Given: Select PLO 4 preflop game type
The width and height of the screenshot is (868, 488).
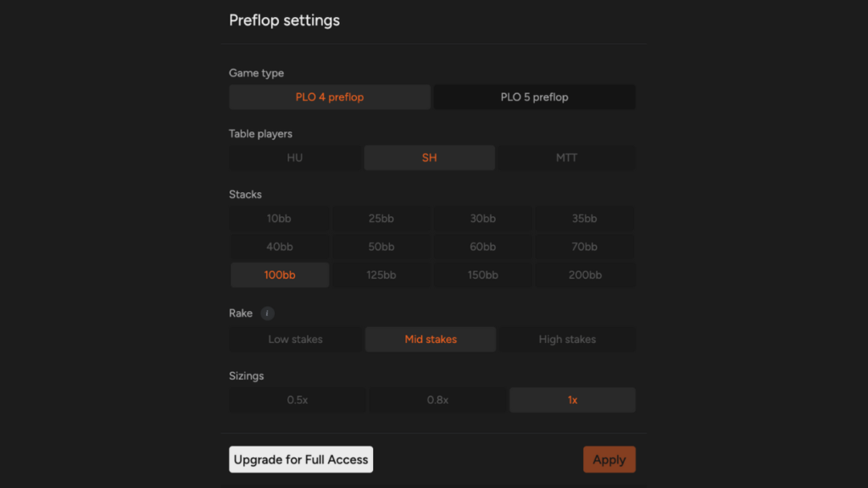Looking at the screenshot, I should [330, 97].
